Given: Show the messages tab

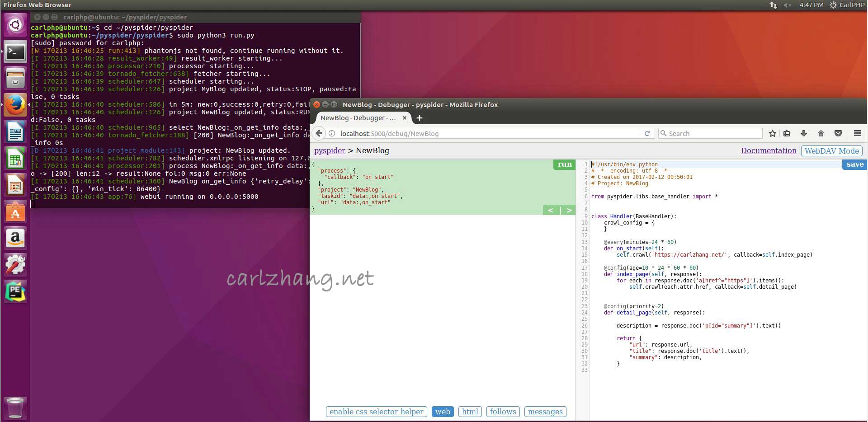Looking at the screenshot, I should 545,412.
